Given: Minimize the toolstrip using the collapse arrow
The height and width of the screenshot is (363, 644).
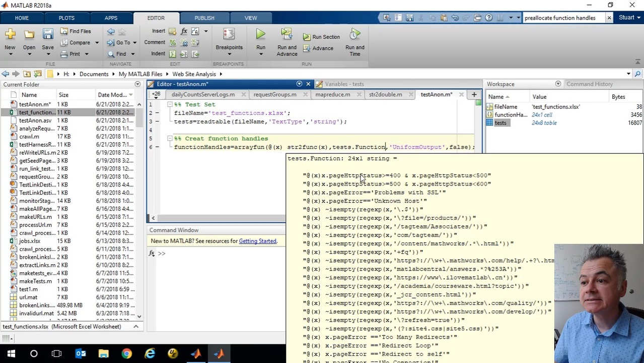Looking at the screenshot, I should (638, 61).
